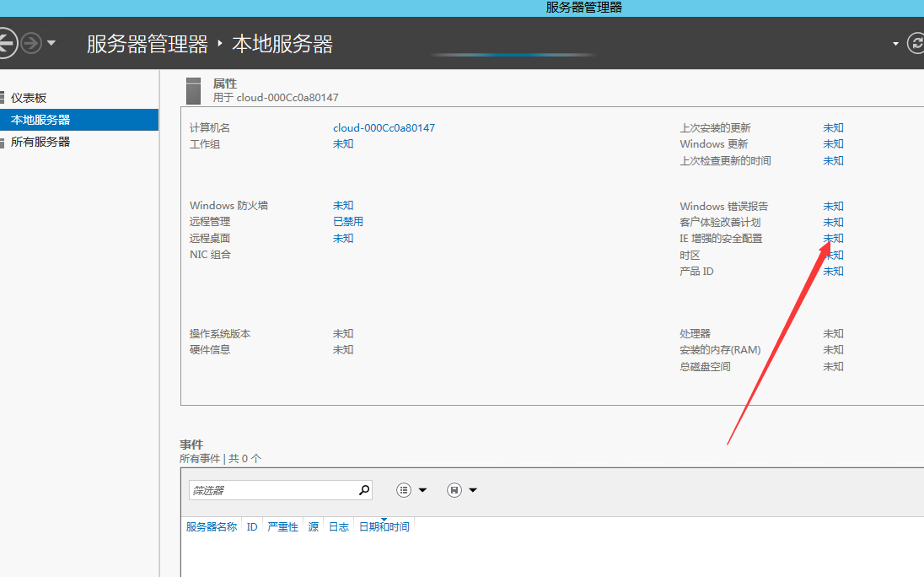
Task: Click Windows 错误报告 未知 link
Action: [833, 207]
